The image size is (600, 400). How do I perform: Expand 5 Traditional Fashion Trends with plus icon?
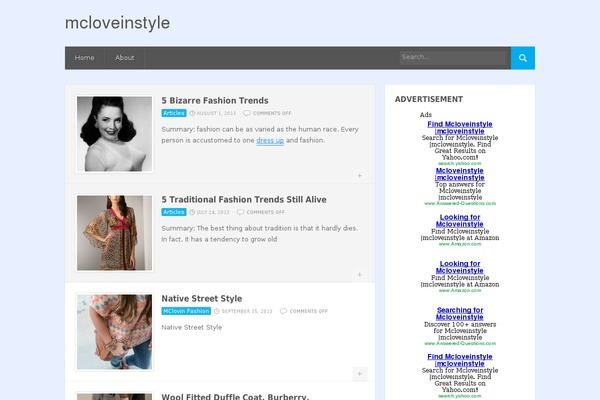[x=359, y=274]
